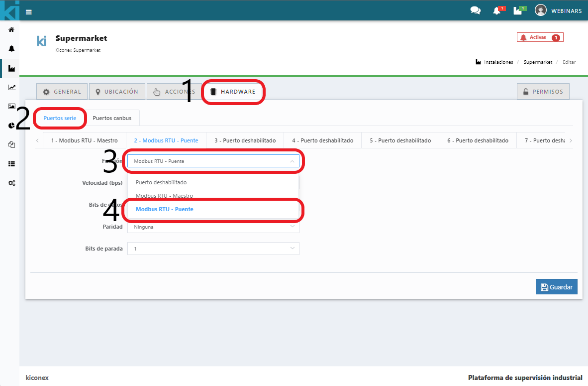Click the pie chart sidebar icon
This screenshot has height=386, width=588.
tap(11, 126)
